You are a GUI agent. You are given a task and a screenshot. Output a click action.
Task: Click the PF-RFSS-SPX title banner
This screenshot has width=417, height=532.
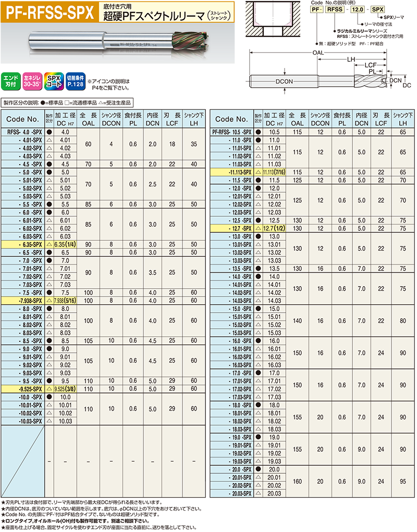[x=48, y=12]
